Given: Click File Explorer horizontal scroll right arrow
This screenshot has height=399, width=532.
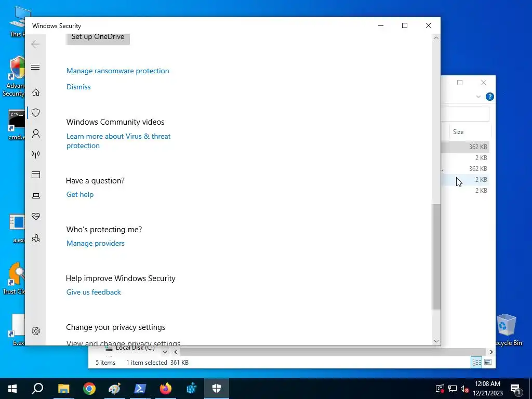Looking at the screenshot, I should [x=490, y=352].
